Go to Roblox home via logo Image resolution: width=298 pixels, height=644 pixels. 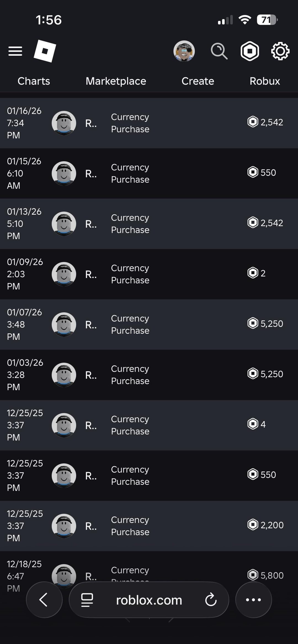point(45,51)
